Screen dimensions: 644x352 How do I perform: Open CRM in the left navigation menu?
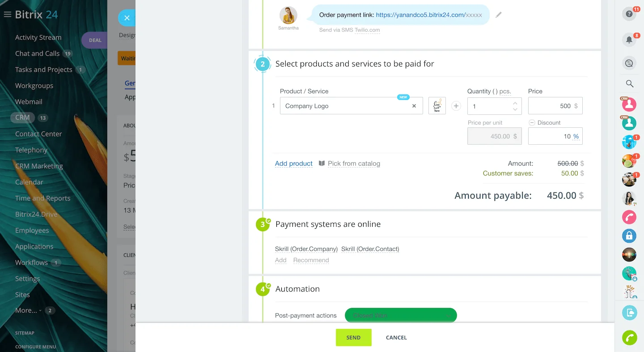click(22, 118)
